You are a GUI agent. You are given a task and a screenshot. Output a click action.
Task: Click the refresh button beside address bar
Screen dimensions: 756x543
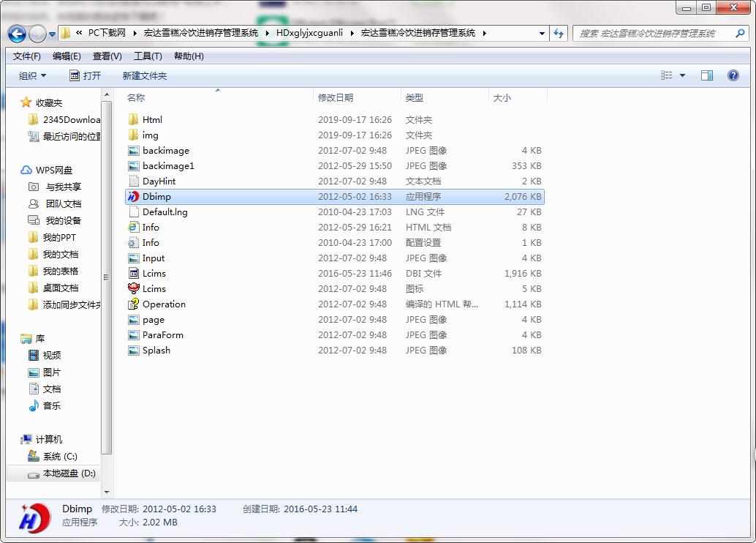click(x=559, y=34)
